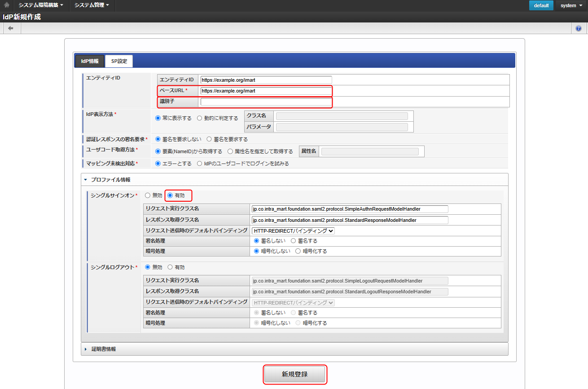Viewport: 588px width, 389px height.
Task: Select 署名を要求する for 認証レスポンスの署名要求
Action: click(x=209, y=139)
